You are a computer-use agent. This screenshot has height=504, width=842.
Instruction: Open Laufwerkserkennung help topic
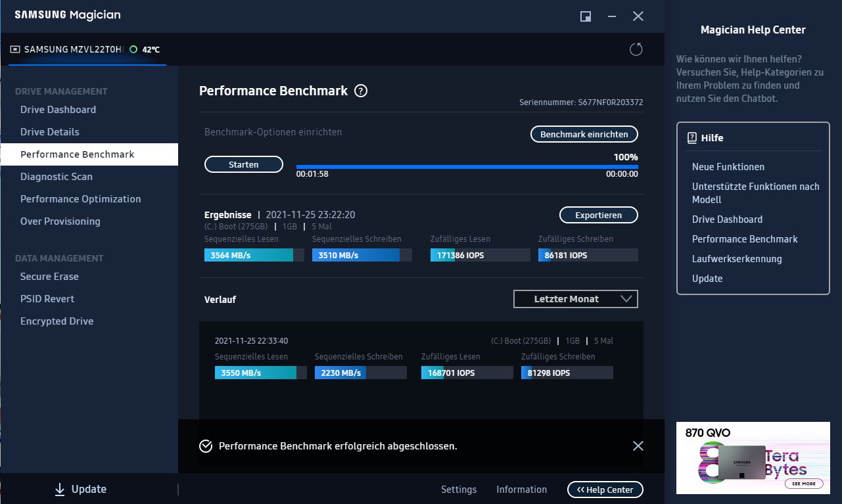point(737,259)
